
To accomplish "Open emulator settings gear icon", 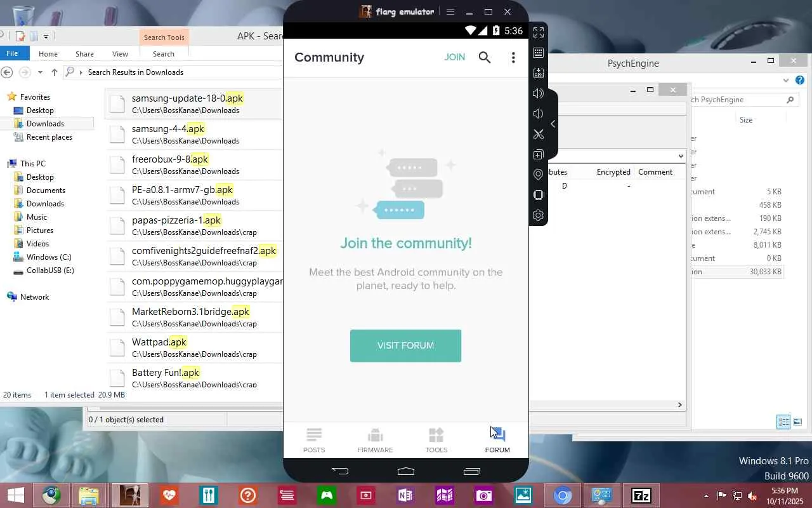I will tap(539, 215).
